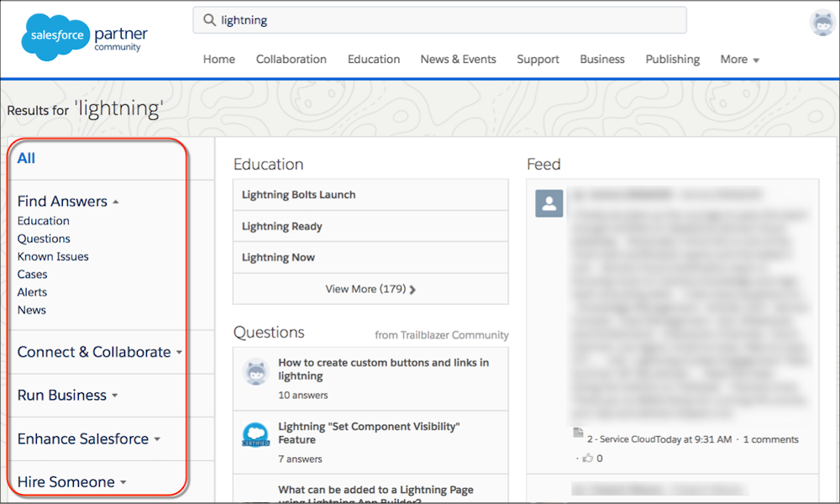The height and width of the screenshot is (504, 840).
Task: Click the thumbs-up like icon
Action: click(588, 458)
